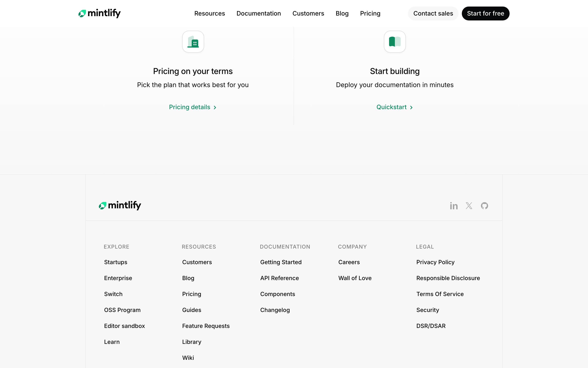Open Blog under footer Resources
588x368 pixels.
[188, 278]
